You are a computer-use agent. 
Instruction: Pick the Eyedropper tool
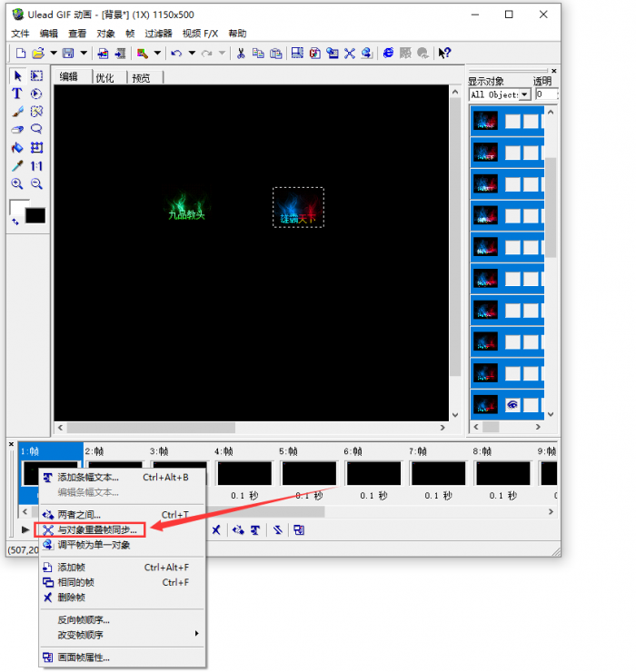16,166
